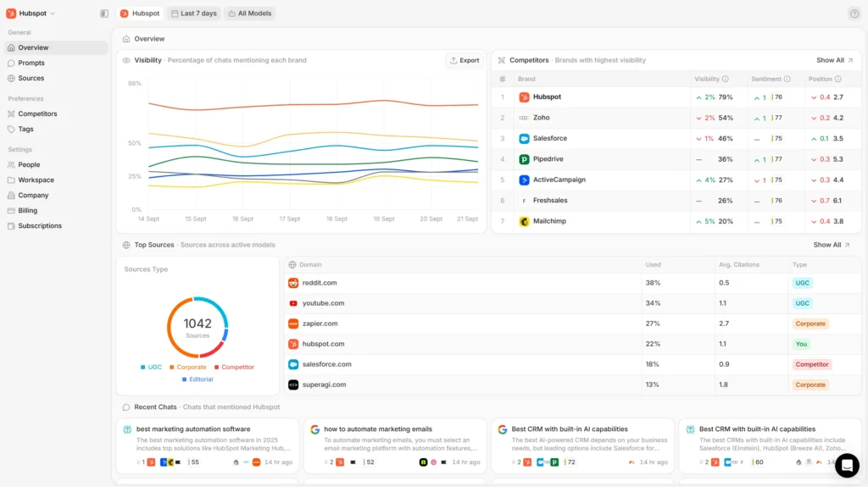Select the Hubspot brand filter chip
868x487 pixels.
coord(140,14)
